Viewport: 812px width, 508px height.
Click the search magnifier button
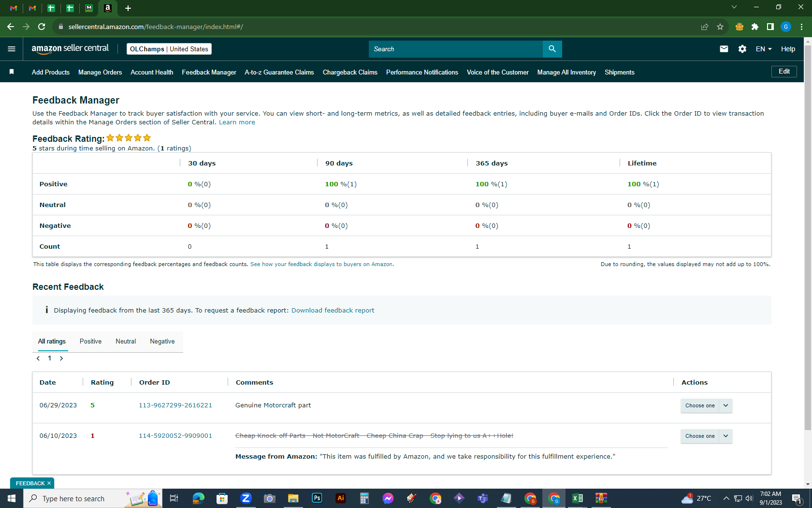click(552, 49)
